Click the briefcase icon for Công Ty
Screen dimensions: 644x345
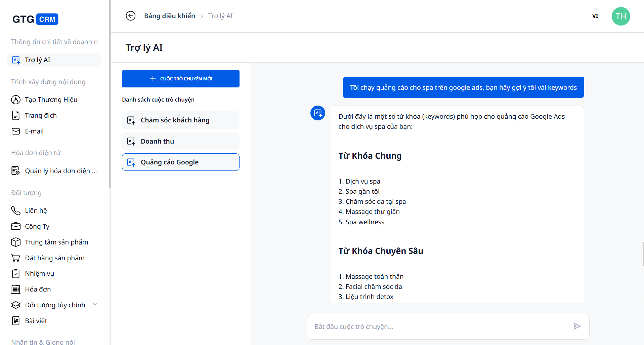16,226
